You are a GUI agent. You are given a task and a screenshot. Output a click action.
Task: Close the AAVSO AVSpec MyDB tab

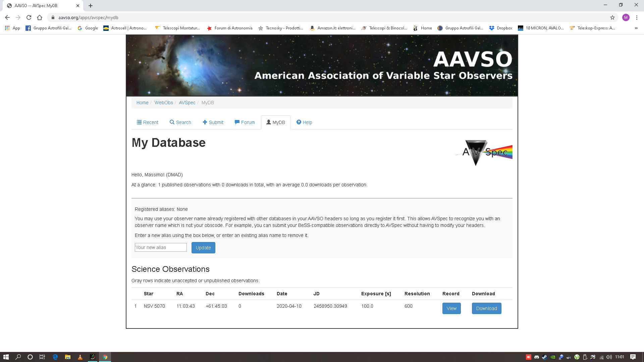[x=78, y=6]
